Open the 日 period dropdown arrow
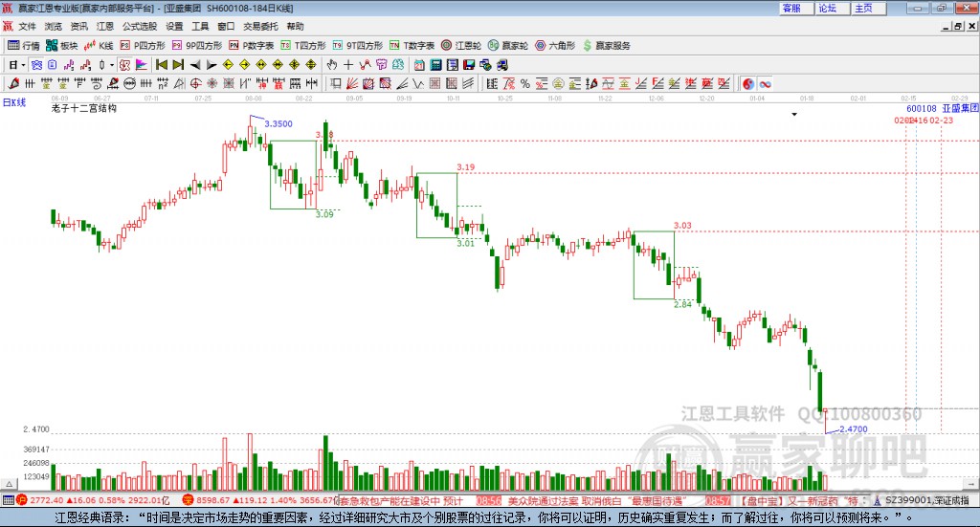 pyautogui.click(x=23, y=65)
